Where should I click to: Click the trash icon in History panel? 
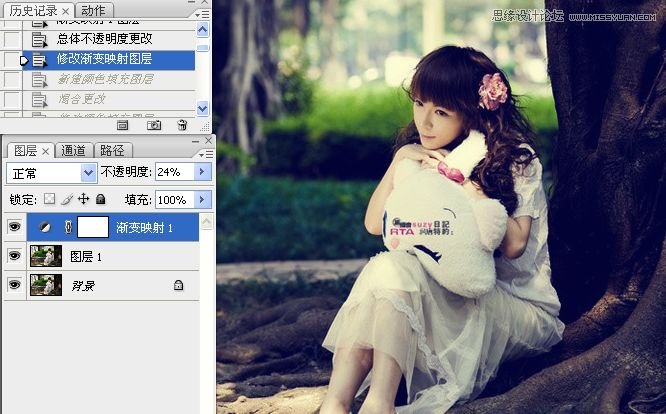pos(182,125)
